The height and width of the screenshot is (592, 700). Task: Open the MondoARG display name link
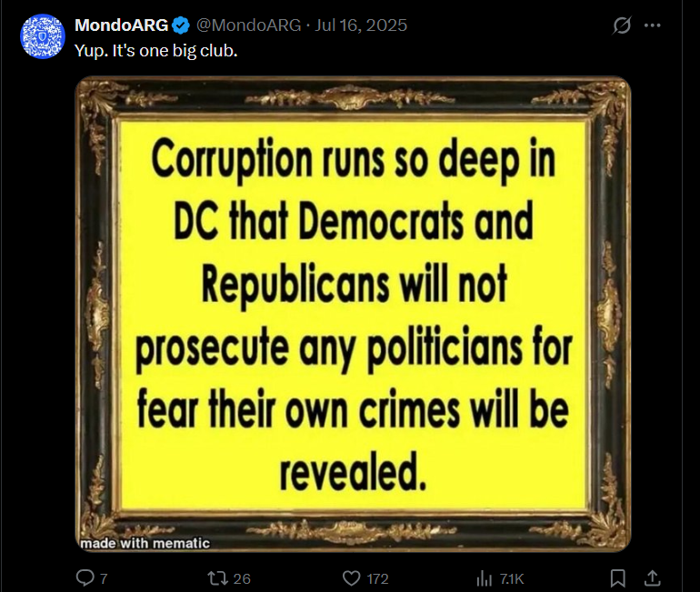click(x=121, y=25)
